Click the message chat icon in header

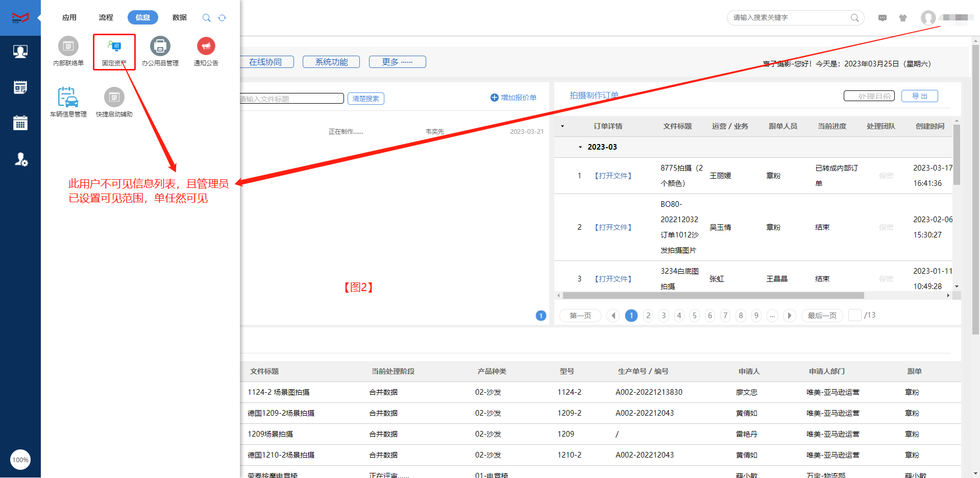[x=883, y=18]
